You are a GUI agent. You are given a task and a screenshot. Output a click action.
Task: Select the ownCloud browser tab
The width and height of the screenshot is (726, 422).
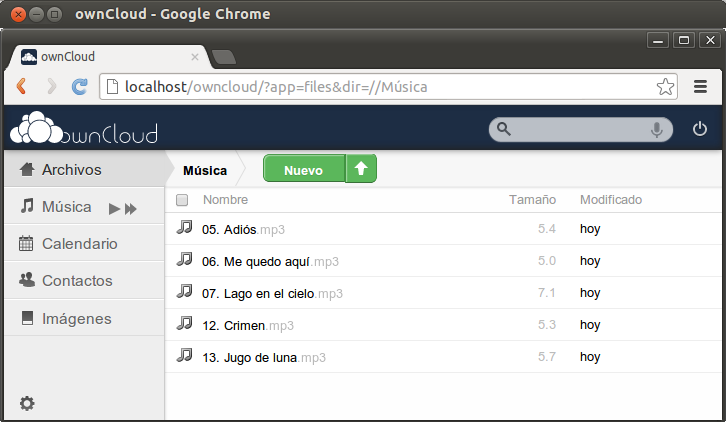tap(109, 57)
